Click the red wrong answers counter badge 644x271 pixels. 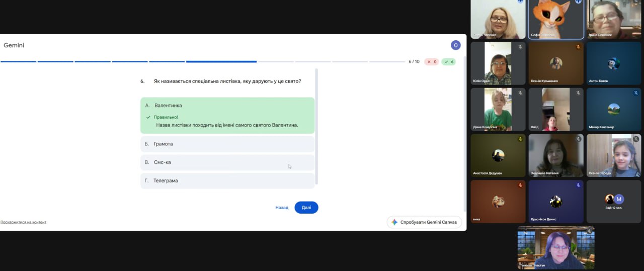tap(431, 62)
